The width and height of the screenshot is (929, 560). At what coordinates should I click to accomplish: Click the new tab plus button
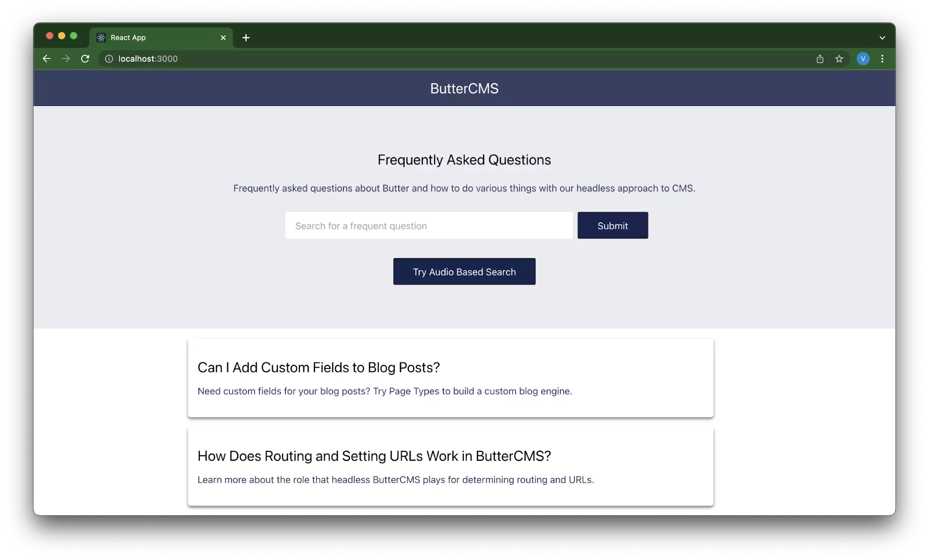click(245, 37)
